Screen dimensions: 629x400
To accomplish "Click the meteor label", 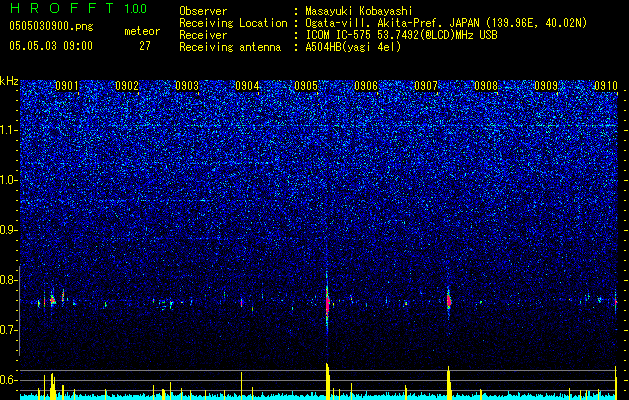I will pyautogui.click(x=142, y=31).
